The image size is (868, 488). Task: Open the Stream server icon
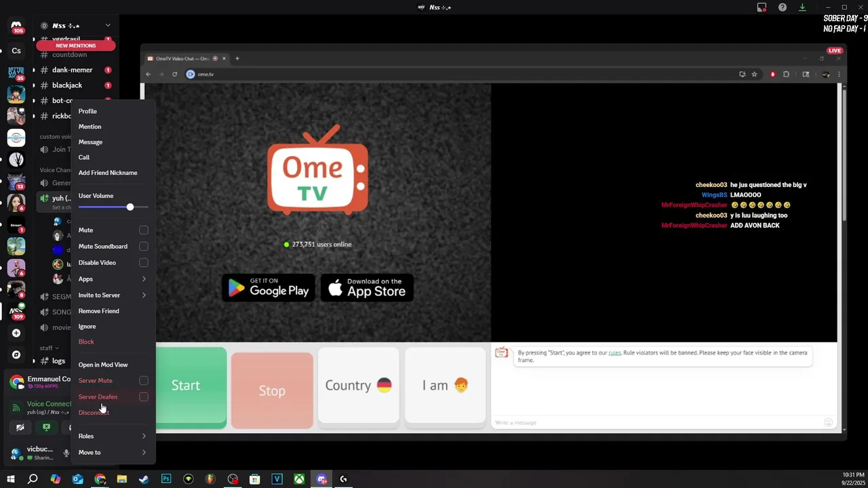[x=16, y=224]
